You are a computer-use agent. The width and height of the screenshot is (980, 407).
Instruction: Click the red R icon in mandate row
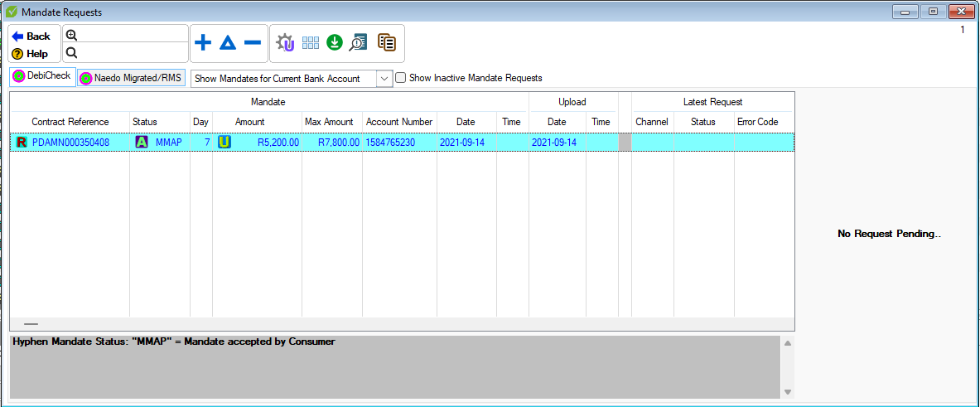point(22,143)
